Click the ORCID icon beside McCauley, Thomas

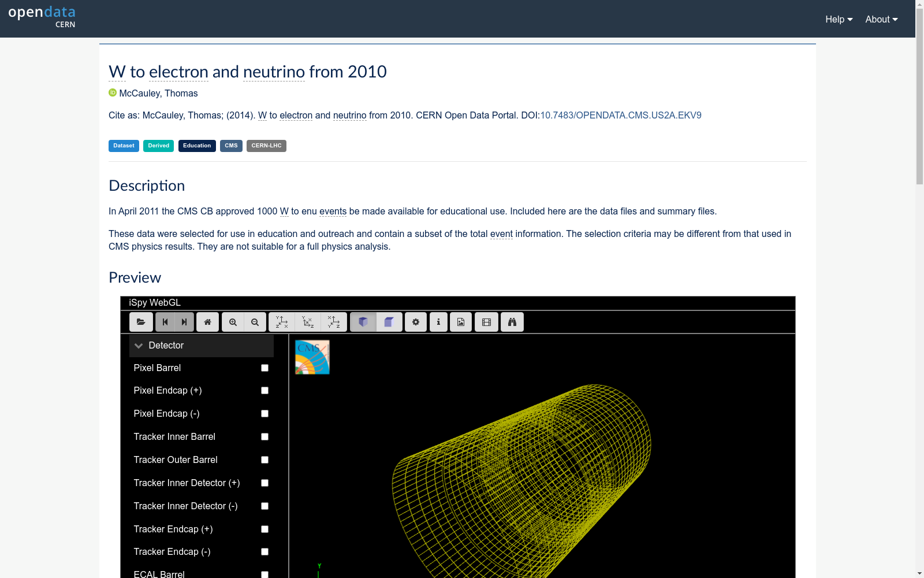click(113, 92)
